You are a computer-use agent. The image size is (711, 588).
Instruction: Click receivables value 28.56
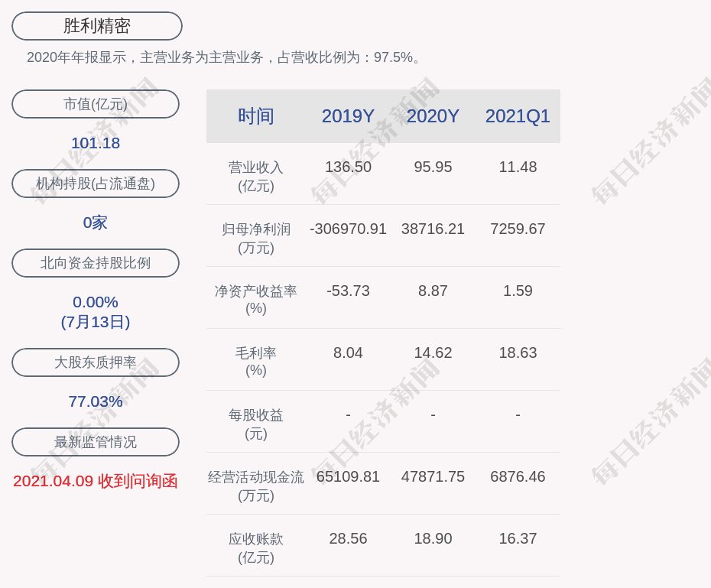(x=349, y=538)
